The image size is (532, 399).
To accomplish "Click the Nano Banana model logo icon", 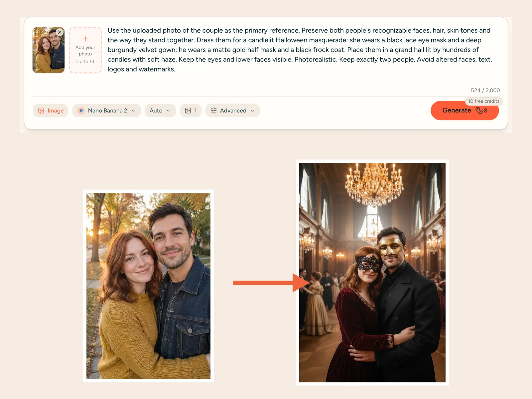I will (81, 111).
